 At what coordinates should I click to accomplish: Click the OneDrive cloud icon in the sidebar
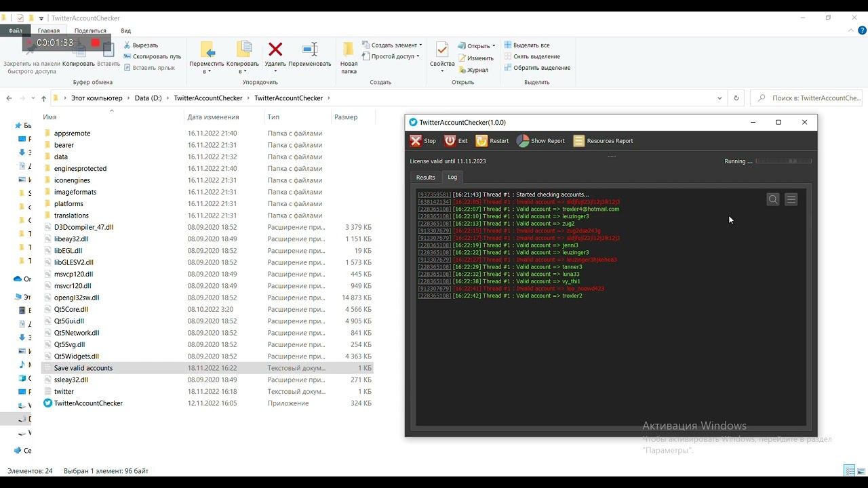[18, 279]
